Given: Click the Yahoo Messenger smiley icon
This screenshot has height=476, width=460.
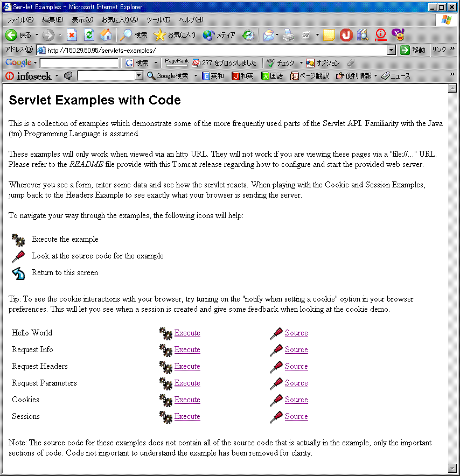Looking at the screenshot, I should tap(398, 35).
